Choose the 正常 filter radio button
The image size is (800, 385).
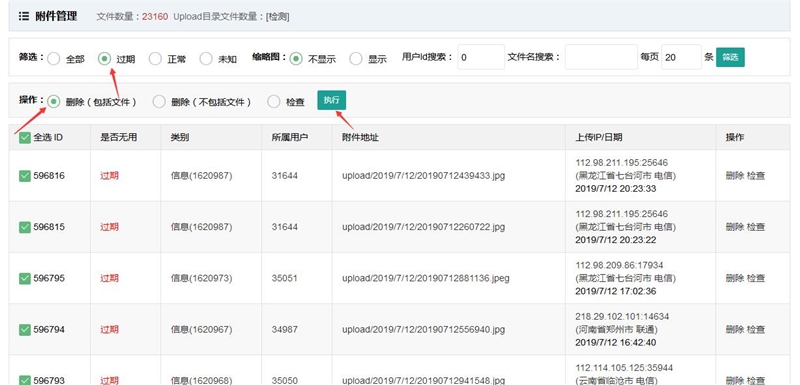(155, 59)
